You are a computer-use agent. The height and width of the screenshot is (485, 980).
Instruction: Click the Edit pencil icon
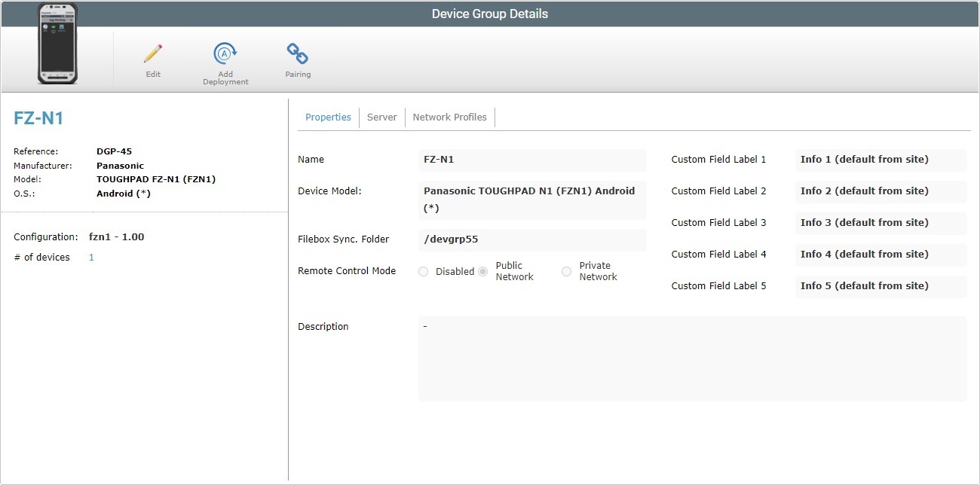[152, 54]
